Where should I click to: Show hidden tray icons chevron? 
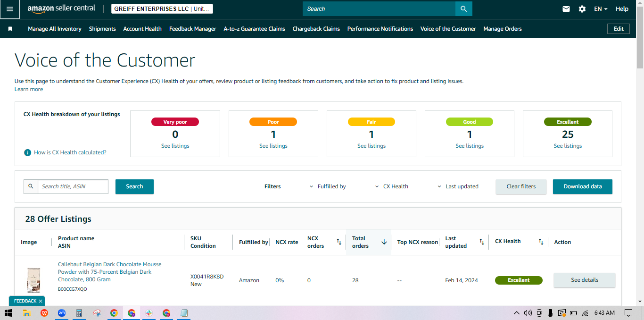point(517,313)
